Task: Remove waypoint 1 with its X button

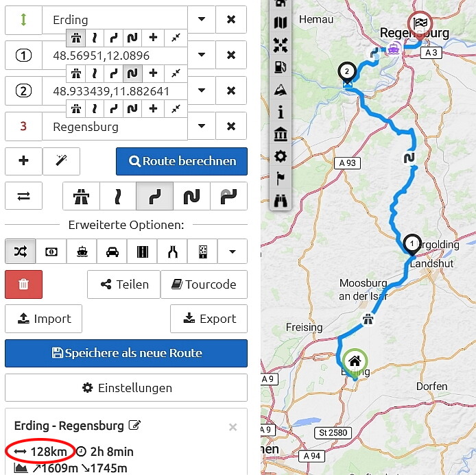Action: (231, 55)
